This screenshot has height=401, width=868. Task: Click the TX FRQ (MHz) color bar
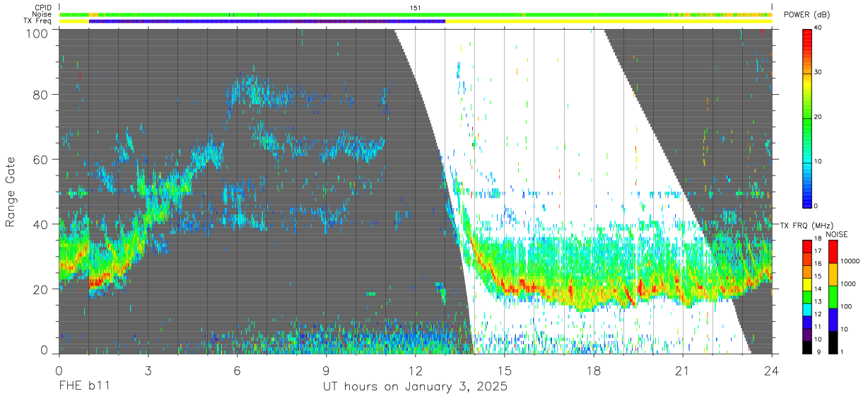coord(808,297)
